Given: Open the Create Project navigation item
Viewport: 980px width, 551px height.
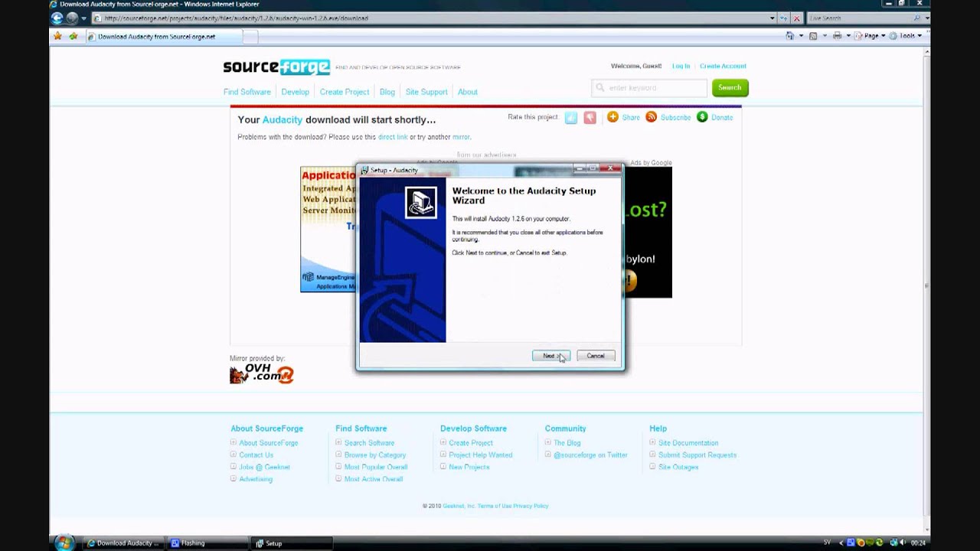Looking at the screenshot, I should (344, 92).
